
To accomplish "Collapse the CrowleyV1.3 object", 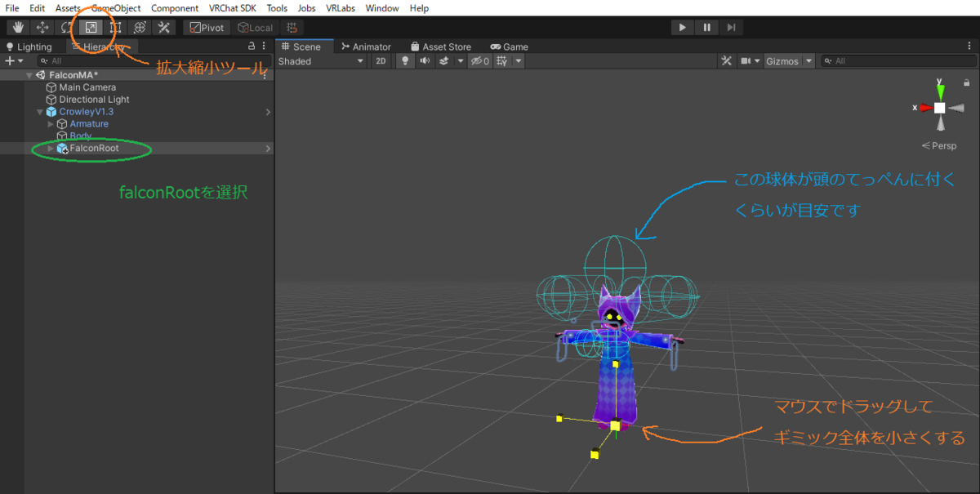I will (x=40, y=112).
